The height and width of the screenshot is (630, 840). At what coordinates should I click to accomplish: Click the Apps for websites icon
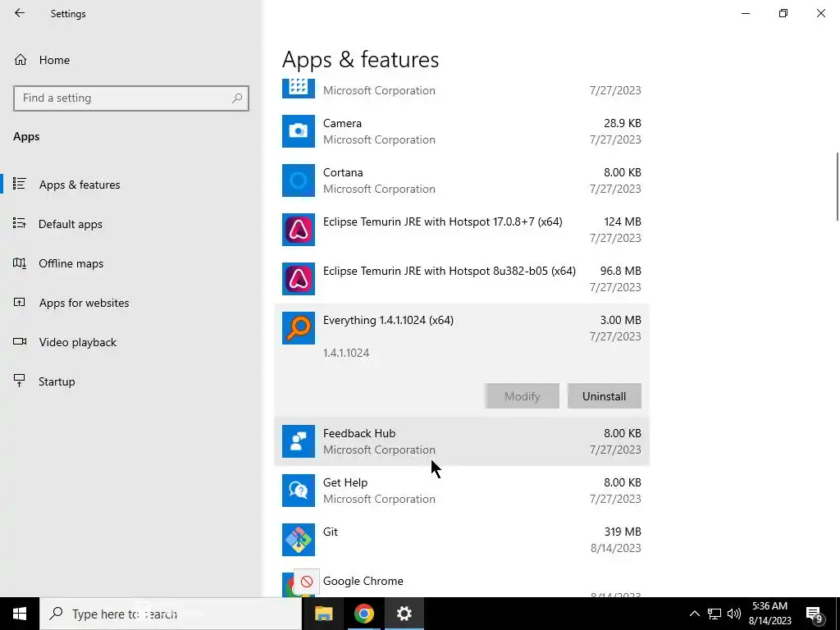click(20, 302)
